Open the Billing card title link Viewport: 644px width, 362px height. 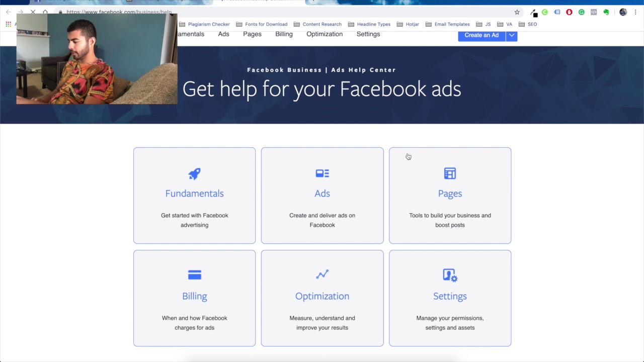tap(194, 296)
